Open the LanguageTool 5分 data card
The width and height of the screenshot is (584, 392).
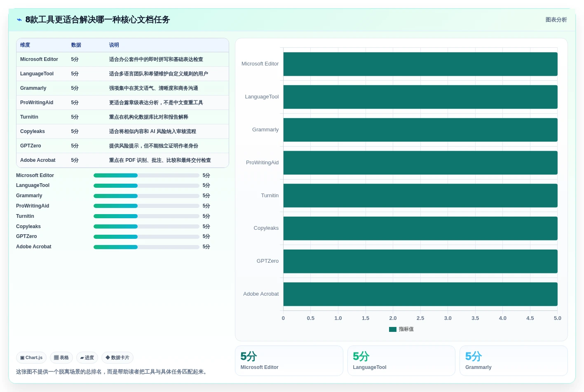point(401,361)
